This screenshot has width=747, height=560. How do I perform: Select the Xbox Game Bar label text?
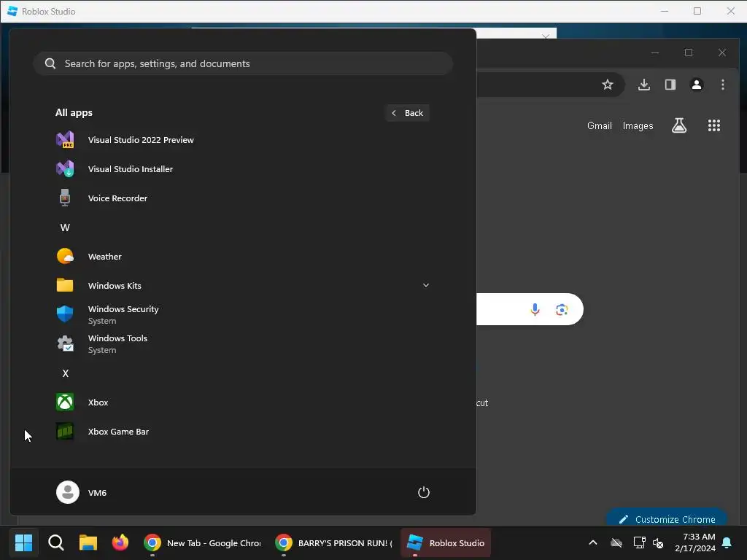click(x=119, y=432)
